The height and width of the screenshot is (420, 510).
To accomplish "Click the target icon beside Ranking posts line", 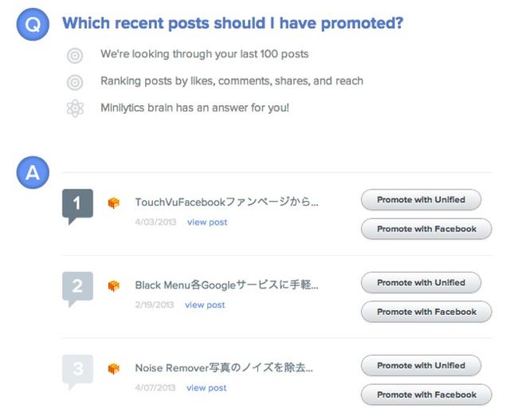I will click(x=75, y=81).
